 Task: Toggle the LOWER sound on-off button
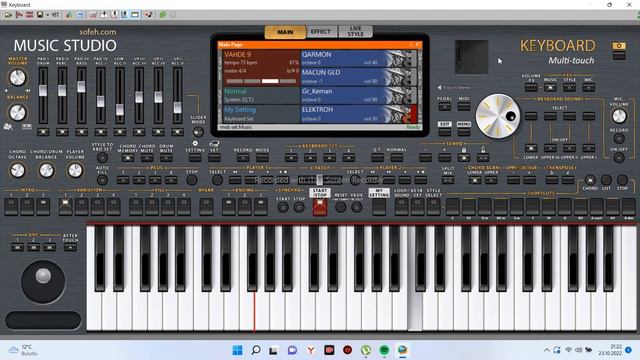pyautogui.click(x=531, y=148)
